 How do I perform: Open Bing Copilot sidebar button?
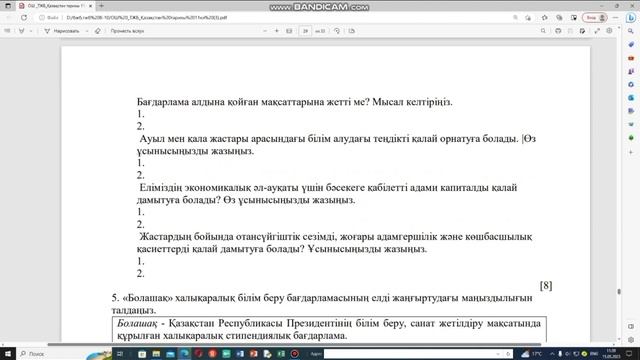[631, 18]
